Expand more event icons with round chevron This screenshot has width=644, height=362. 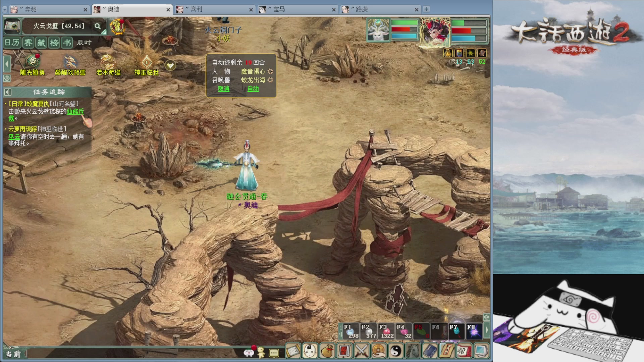[x=170, y=65]
